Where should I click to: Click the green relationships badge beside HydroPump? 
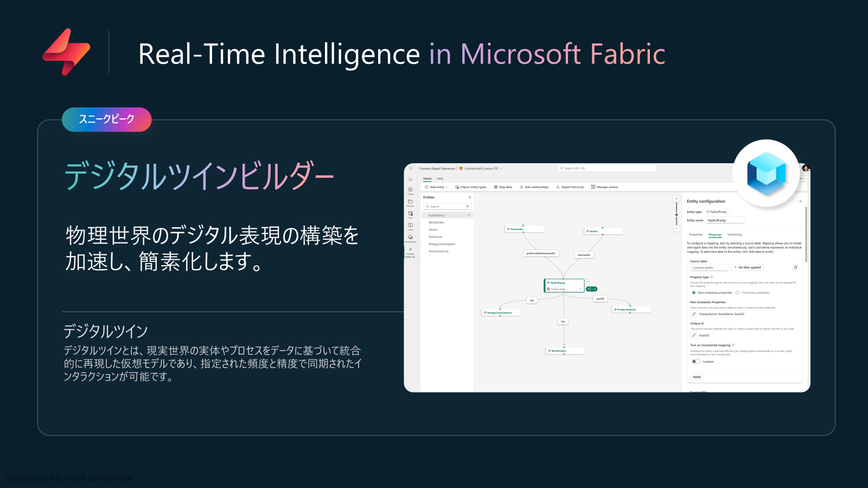coord(592,289)
